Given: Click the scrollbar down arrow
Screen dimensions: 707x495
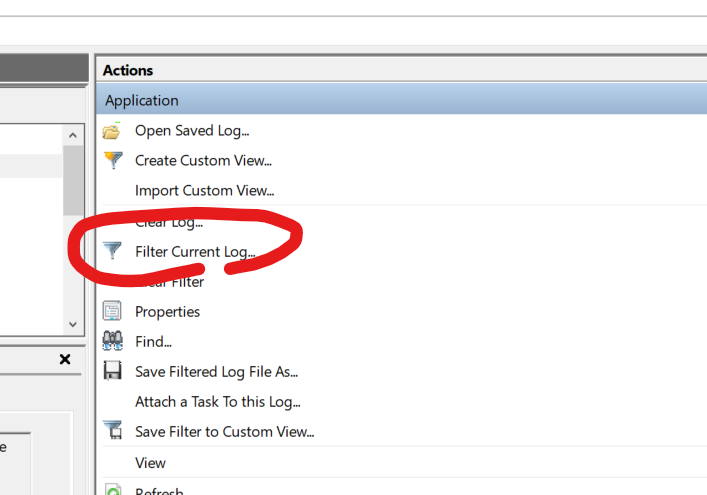Looking at the screenshot, I should click(x=73, y=324).
